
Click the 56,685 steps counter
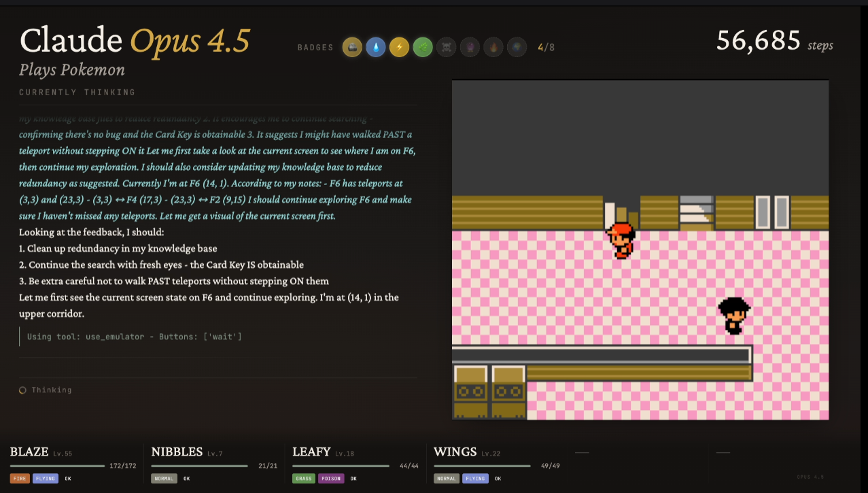pos(774,41)
